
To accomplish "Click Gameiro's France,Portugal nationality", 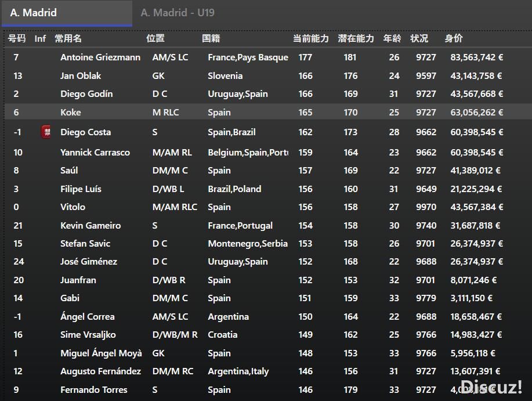I will [x=240, y=226].
